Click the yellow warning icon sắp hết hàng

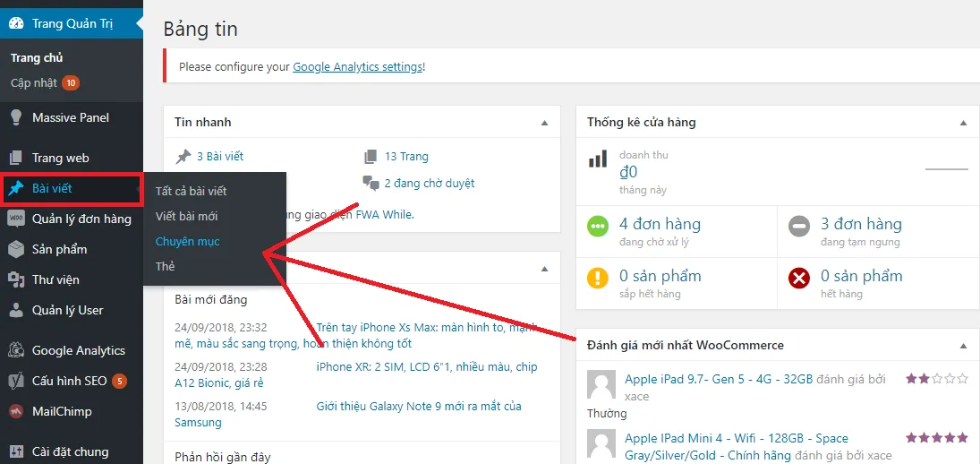598,278
